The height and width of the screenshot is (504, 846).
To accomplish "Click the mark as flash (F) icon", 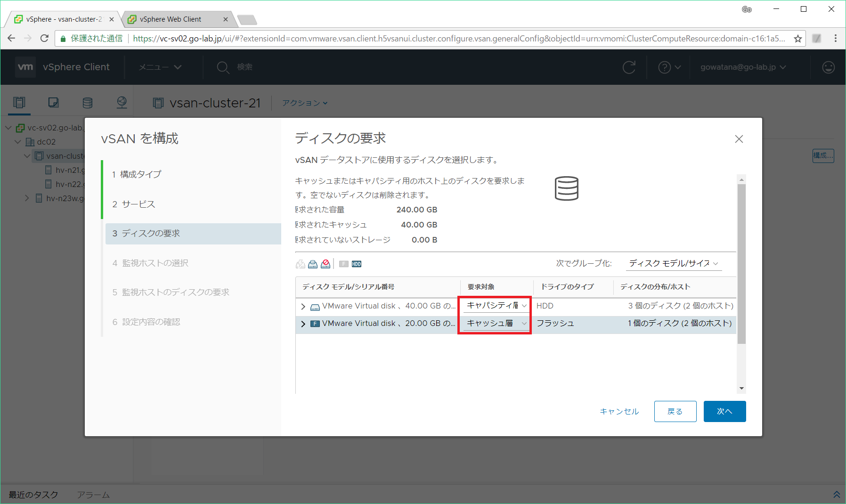I will pyautogui.click(x=344, y=264).
